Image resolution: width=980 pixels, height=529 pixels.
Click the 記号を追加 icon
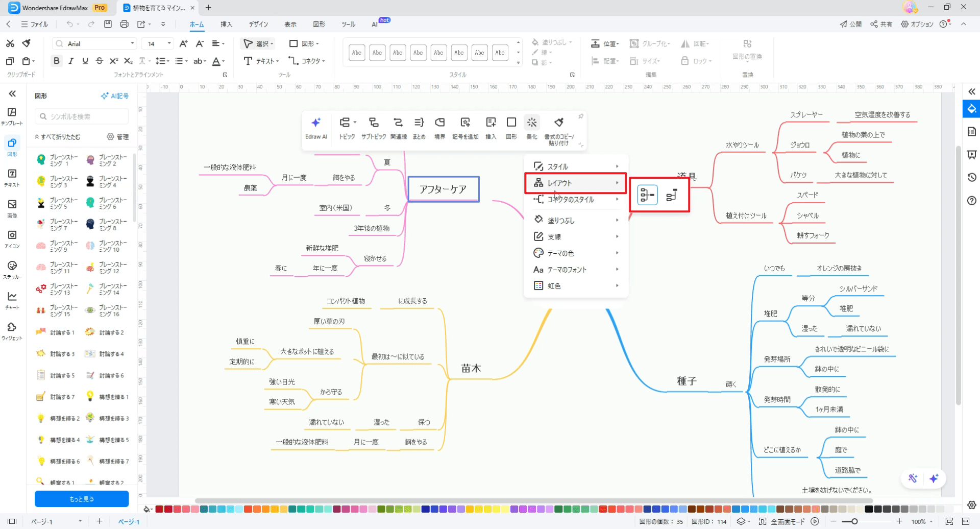[x=465, y=128]
